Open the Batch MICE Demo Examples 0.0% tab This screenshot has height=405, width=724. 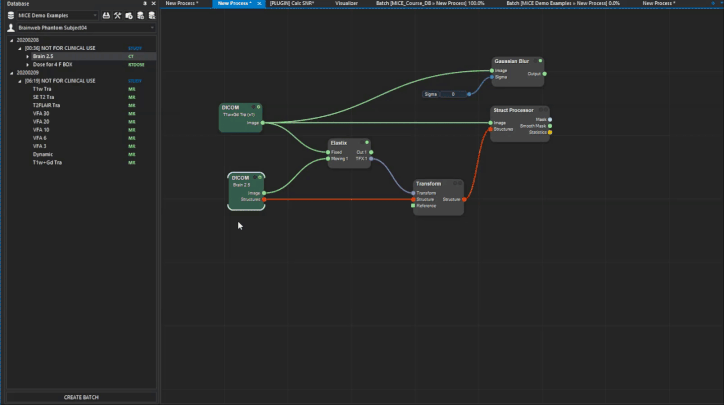[x=563, y=3]
